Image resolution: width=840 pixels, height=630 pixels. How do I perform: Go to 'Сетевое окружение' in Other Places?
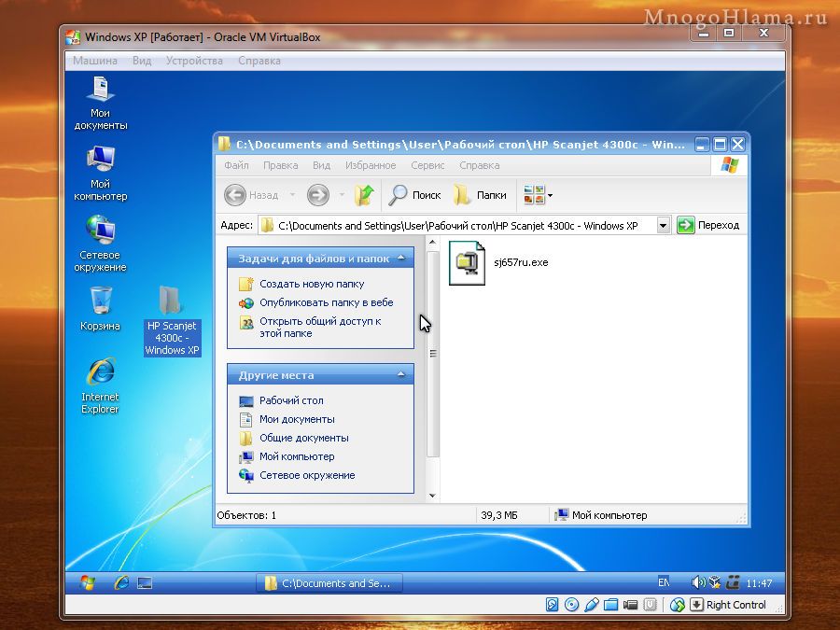[x=307, y=476]
